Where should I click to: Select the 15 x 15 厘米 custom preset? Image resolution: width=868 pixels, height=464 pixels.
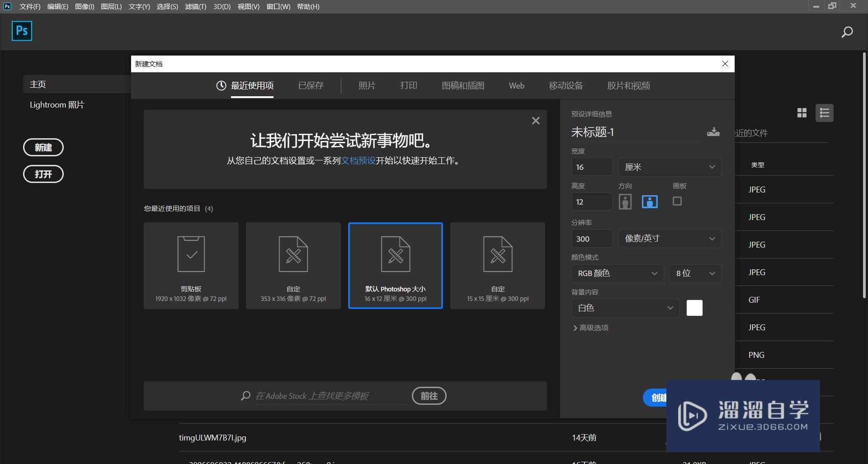pyautogui.click(x=498, y=266)
